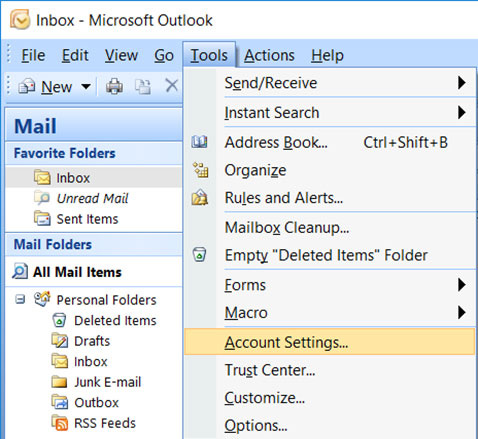Screen dimensions: 478x439
Task: Click the Personal Folders icon
Action: [x=42, y=299]
